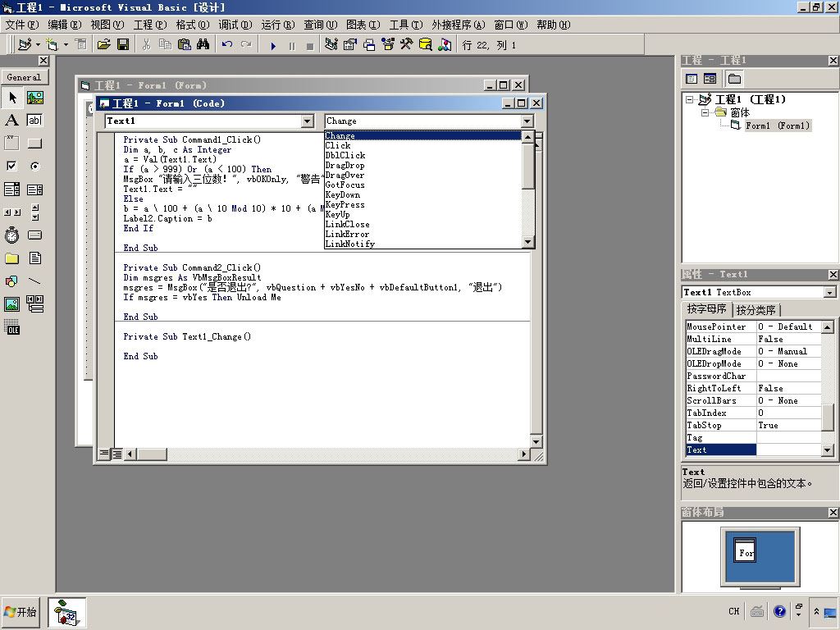
Task: Open Add Project toolbar dropdown arrow
Action: [38, 44]
